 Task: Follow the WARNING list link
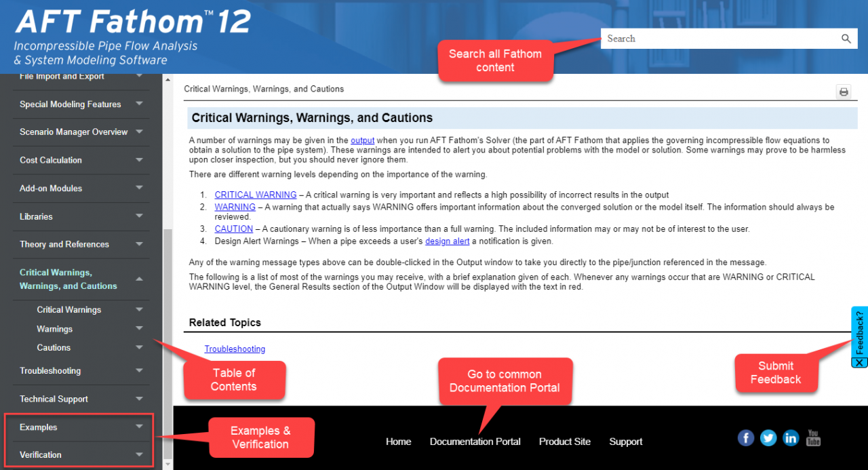[235, 207]
